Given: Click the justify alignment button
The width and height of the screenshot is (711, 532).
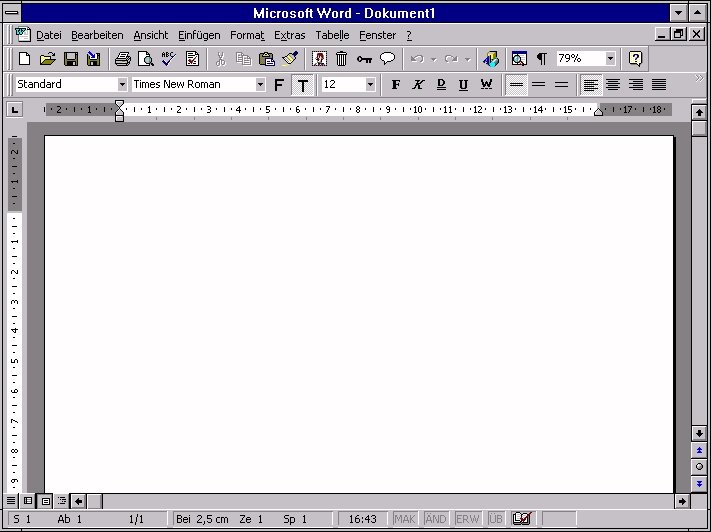Looking at the screenshot, I should coord(659,85).
